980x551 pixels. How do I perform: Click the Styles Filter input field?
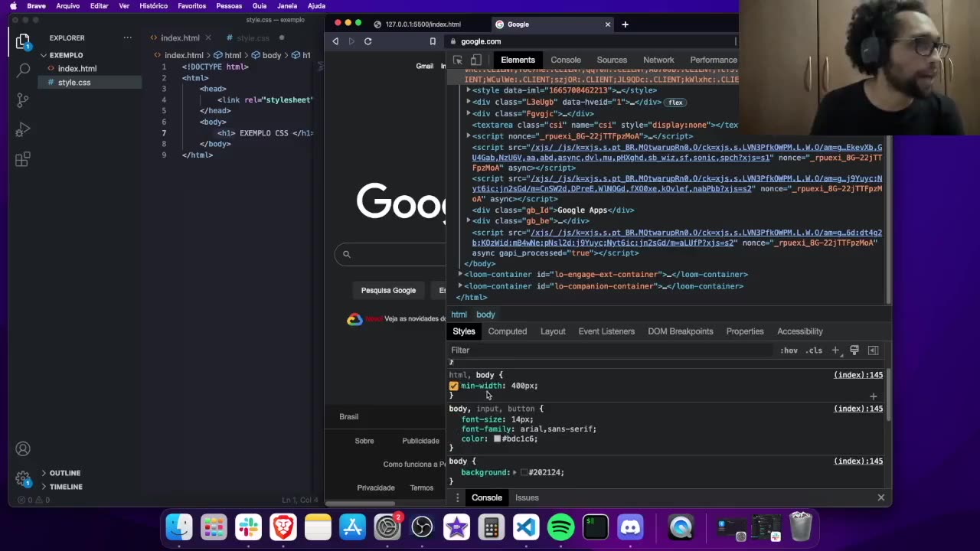[x=611, y=350]
